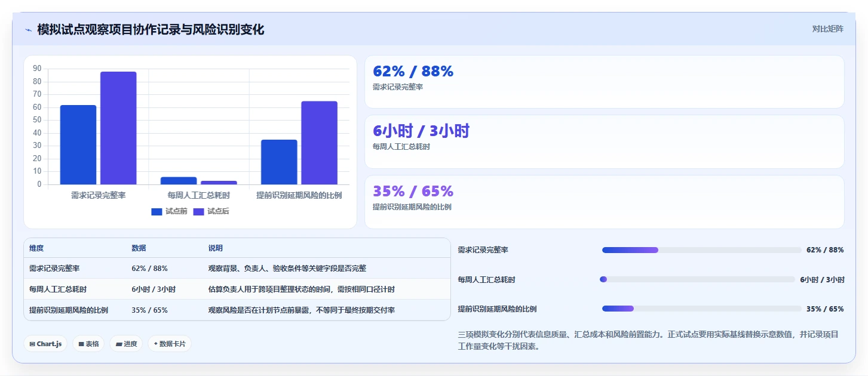
Task: Click the 35% / 65% progress value
Action: click(x=825, y=309)
